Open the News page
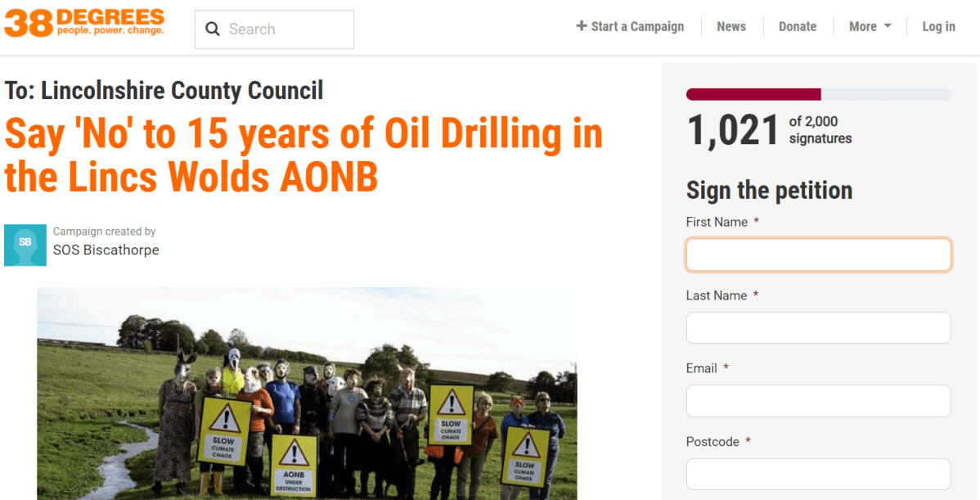This screenshot has height=500, width=980. pyautogui.click(x=731, y=26)
